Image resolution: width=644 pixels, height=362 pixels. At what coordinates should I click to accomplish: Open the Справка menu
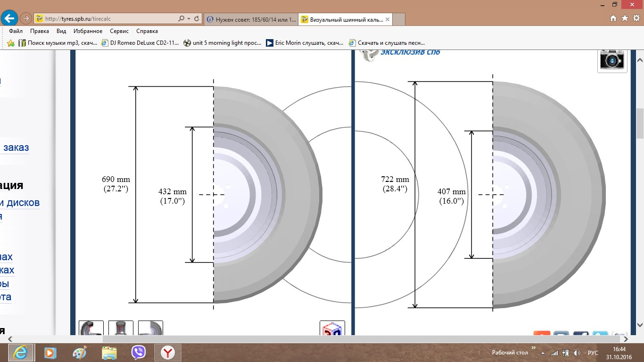pos(147,31)
